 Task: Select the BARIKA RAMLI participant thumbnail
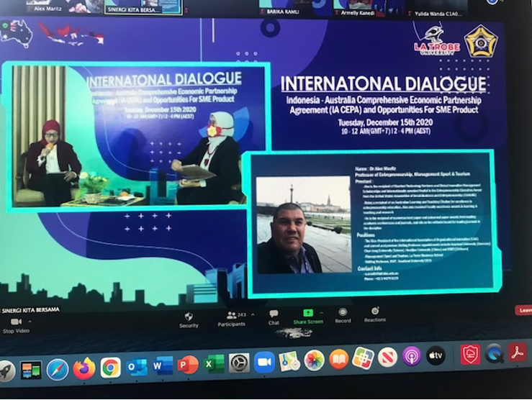pyautogui.click(x=296, y=7)
